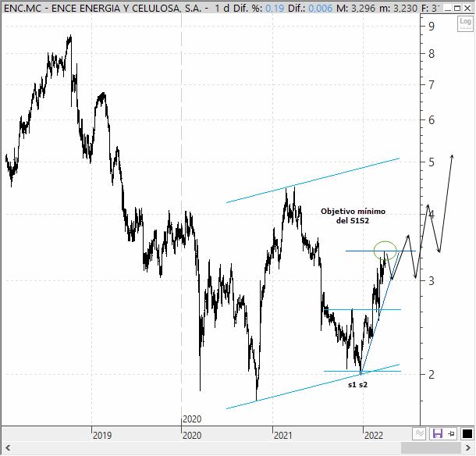Screen dimensions: 476x456
Task: Click the minimum value m: 3,230
Action: [x=398, y=9]
